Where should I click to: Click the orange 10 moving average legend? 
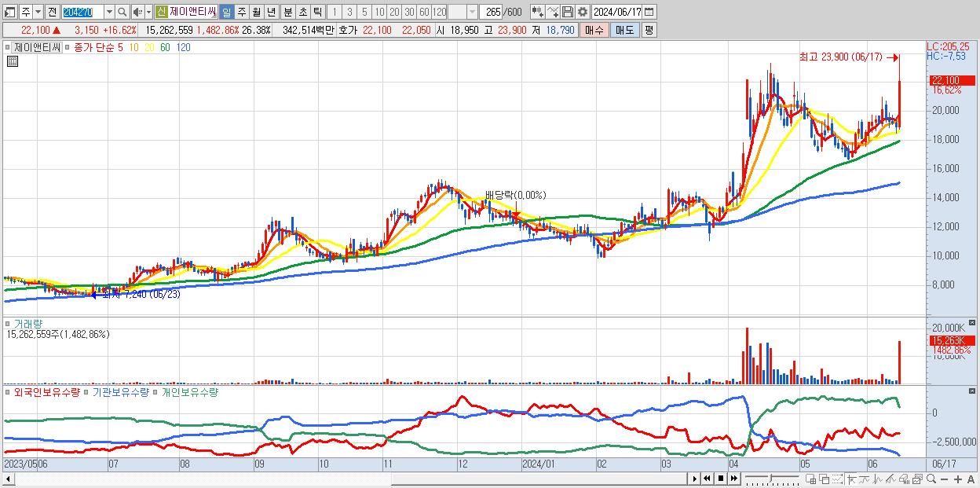(135, 47)
